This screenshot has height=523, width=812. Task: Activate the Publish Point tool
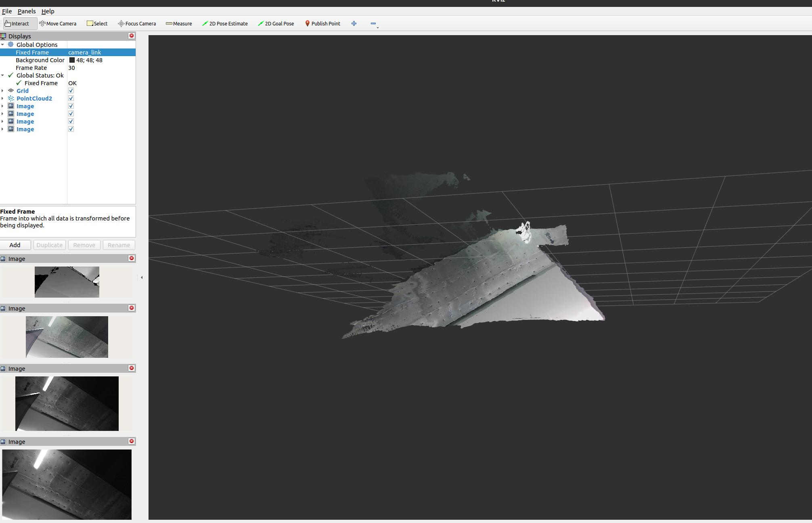click(x=322, y=23)
